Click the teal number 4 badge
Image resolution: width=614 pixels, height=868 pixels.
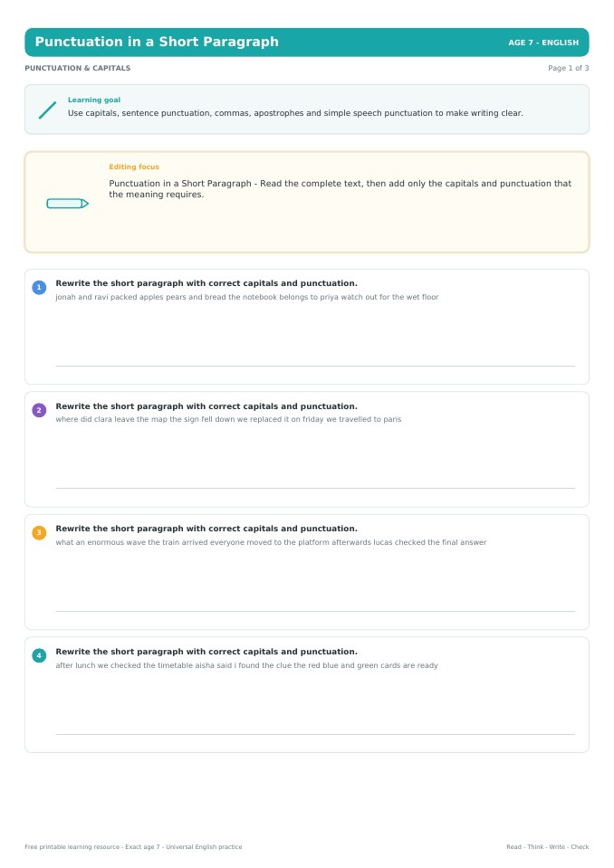coord(39,656)
